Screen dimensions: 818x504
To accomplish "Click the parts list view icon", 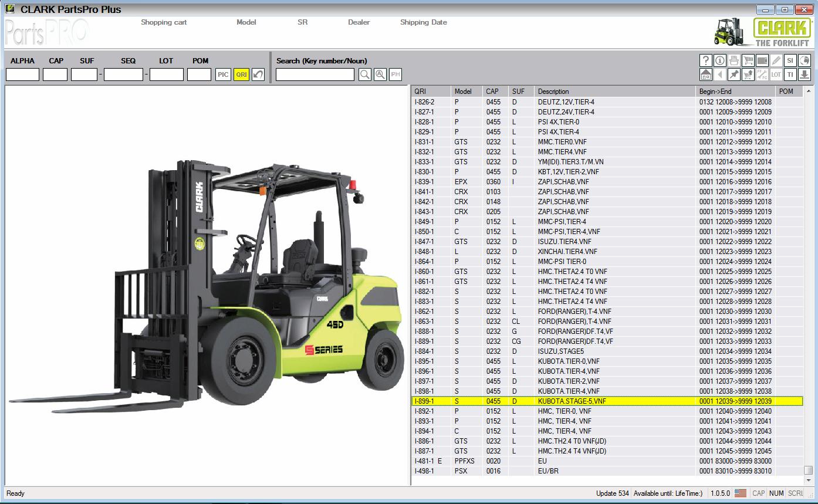I will point(762,60).
